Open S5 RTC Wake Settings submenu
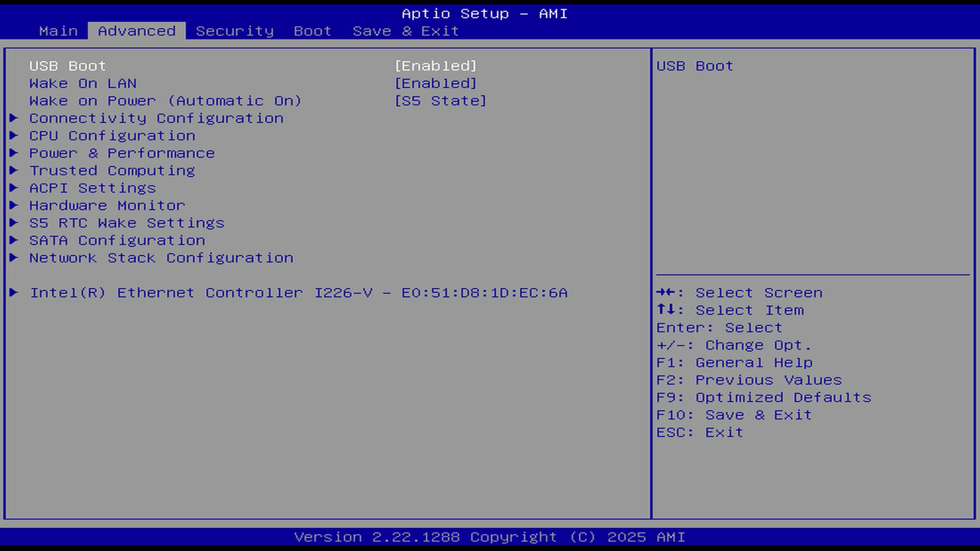The width and height of the screenshot is (980, 551). pyautogui.click(x=127, y=223)
